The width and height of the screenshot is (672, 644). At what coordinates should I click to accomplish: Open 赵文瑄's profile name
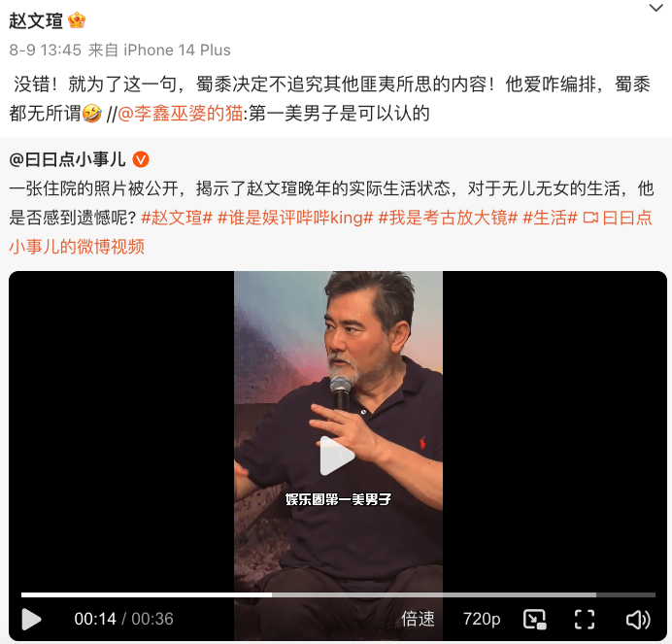coord(36,20)
